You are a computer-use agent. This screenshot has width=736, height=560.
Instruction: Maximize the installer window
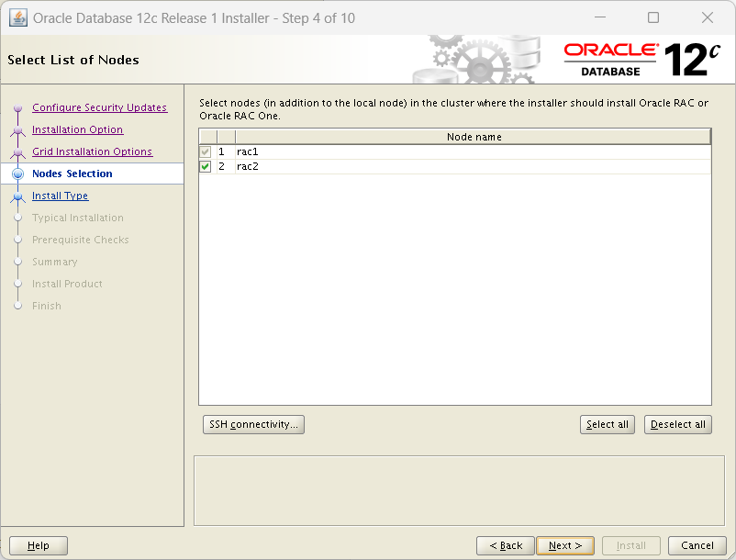point(652,17)
